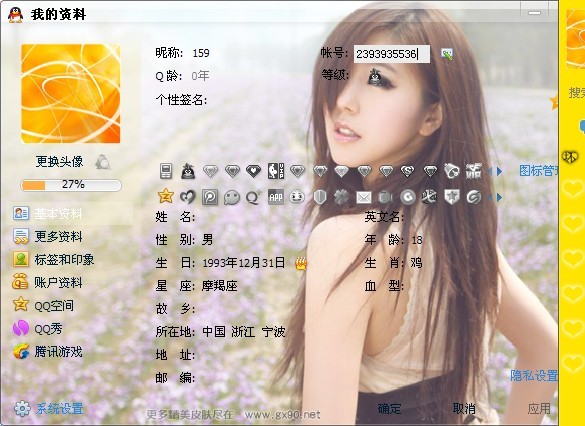Click the bell service icon
Viewport: 585px width, 426px height.
(x=451, y=171)
